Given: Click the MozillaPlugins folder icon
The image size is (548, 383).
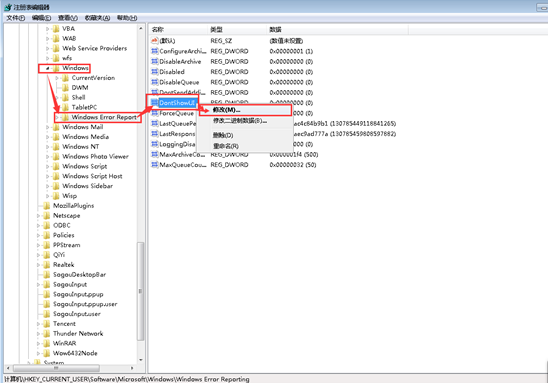Looking at the screenshot, I should [46, 206].
